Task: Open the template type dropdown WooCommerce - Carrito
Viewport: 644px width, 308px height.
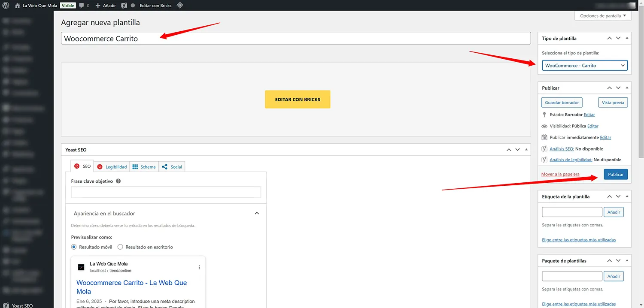Action: click(x=585, y=66)
